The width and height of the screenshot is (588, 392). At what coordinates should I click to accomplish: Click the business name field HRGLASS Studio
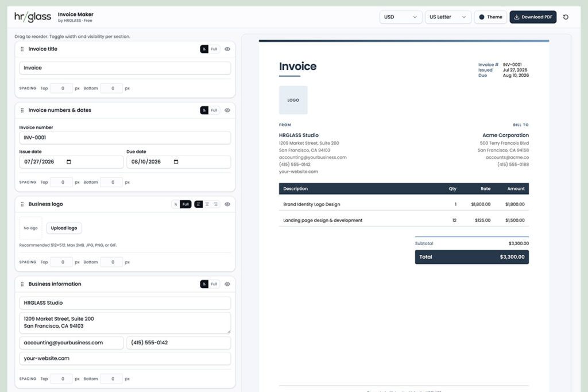click(x=125, y=303)
